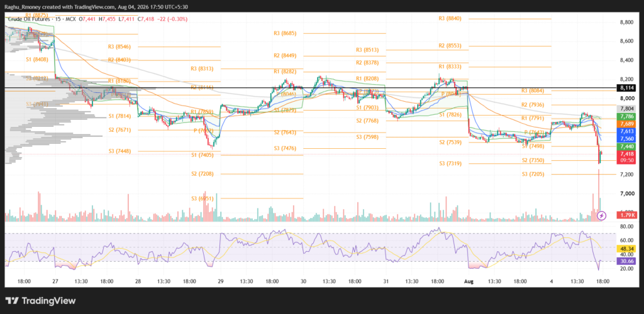Click the 48.34 yellow RSI value tag
The width and height of the screenshot is (644, 314).
coord(627,249)
